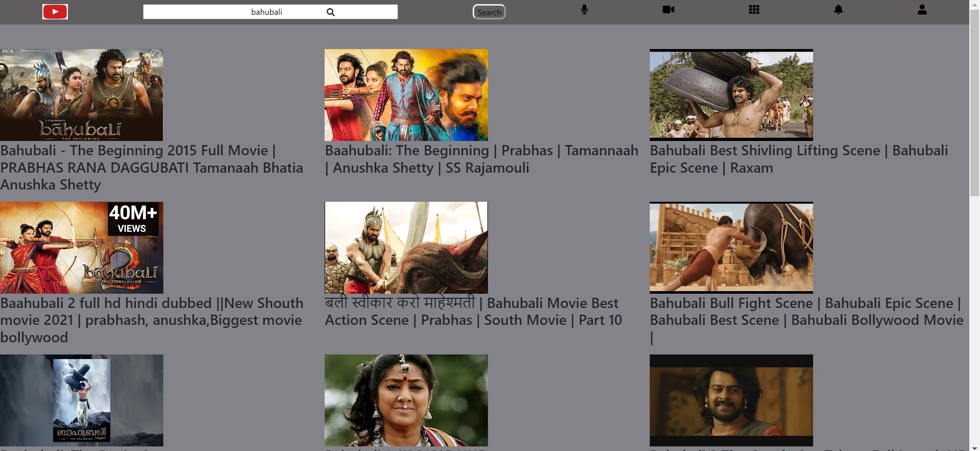980x451 pixels.
Task: Open the Baahubali: The Beginning Prabhas Tamannaah thumbnail
Action: tap(406, 95)
